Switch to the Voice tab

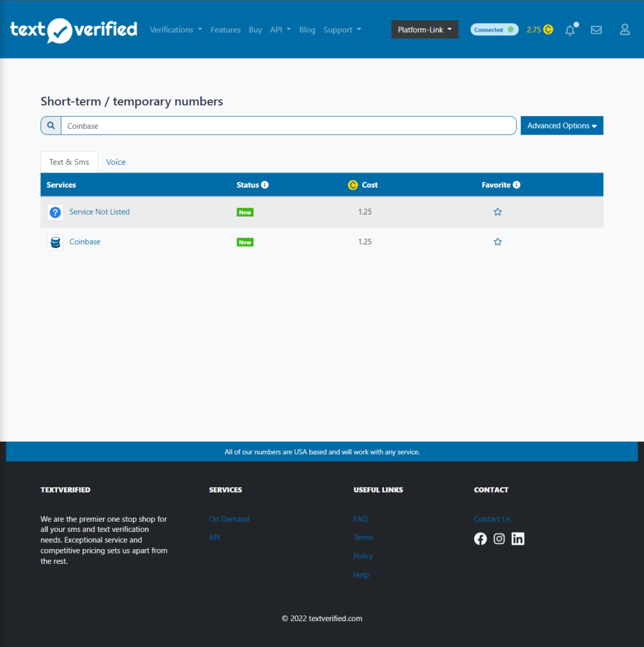[116, 162]
